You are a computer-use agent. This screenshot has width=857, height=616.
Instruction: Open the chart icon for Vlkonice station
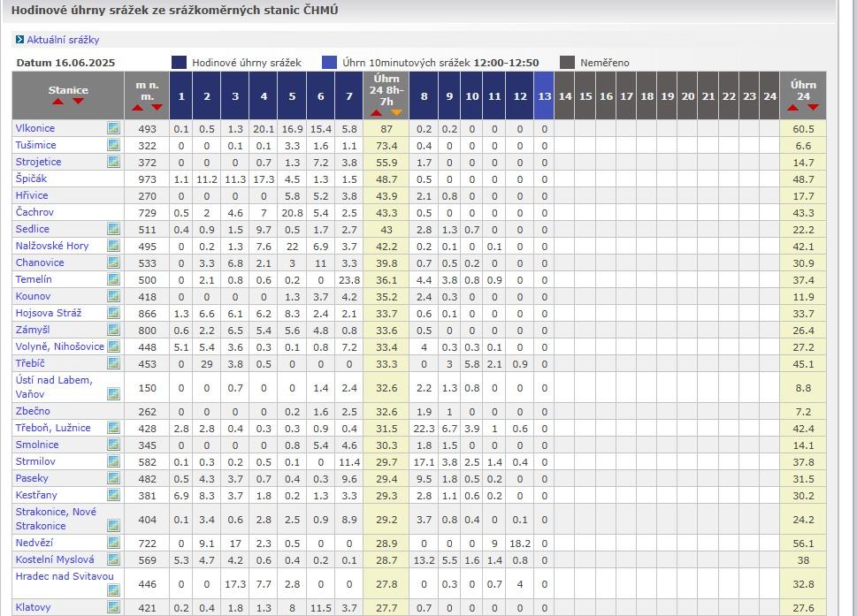[113, 128]
